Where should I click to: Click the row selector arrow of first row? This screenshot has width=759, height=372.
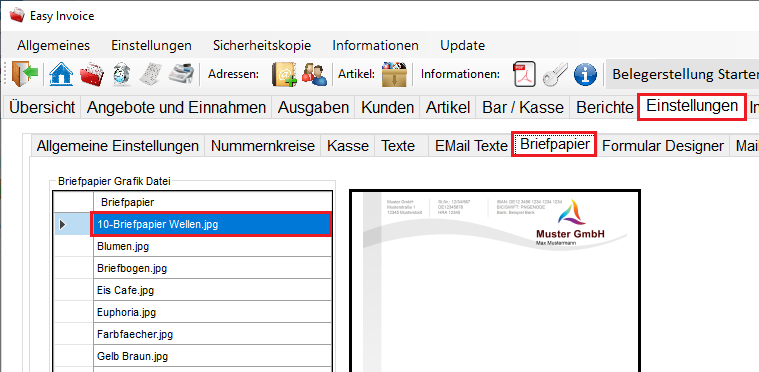[73, 224]
